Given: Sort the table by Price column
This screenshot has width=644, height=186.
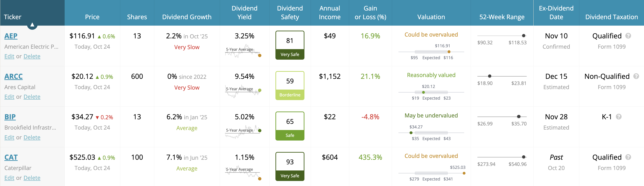Looking at the screenshot, I should (92, 17).
